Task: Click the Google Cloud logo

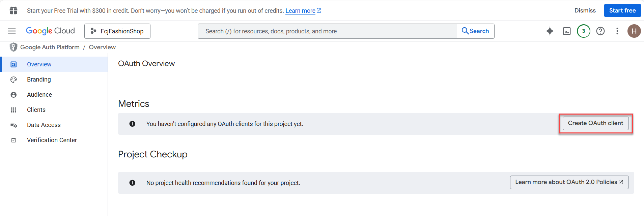Action: [50, 31]
